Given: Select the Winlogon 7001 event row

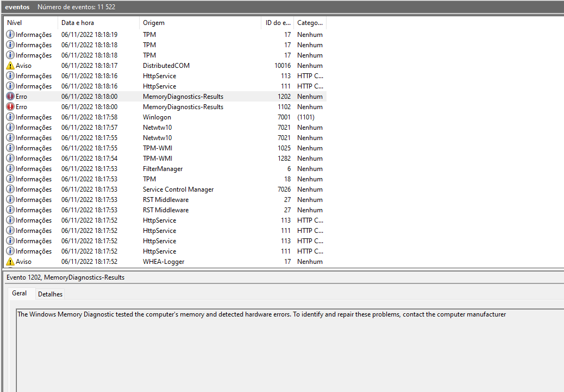Looking at the screenshot, I should tap(157, 117).
